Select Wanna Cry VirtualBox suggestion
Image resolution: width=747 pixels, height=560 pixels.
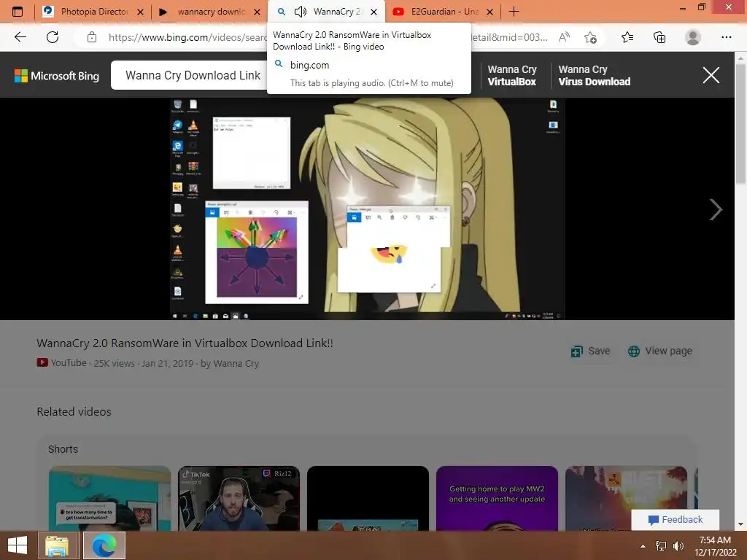coord(511,75)
